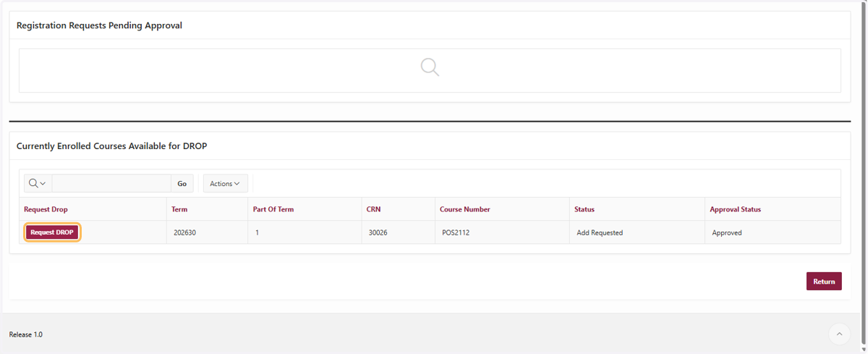Click the Currently Enrolled Courses Available for DROP heading
This screenshot has height=354, width=868.
112,146
